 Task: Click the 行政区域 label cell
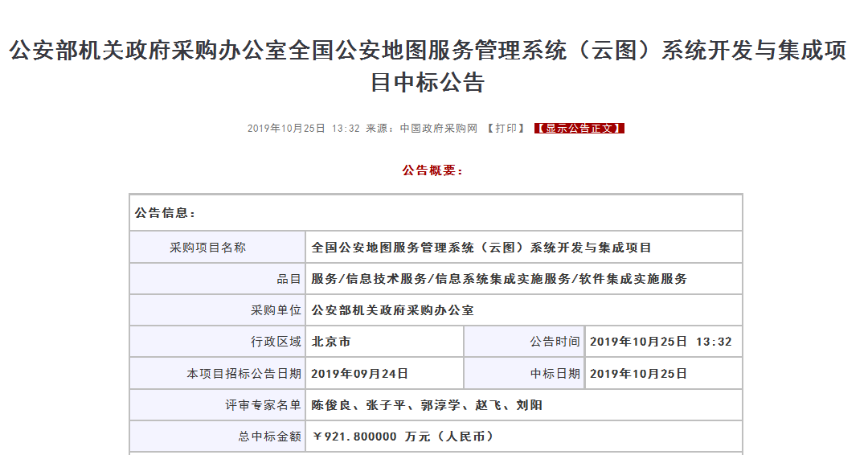click(218, 342)
